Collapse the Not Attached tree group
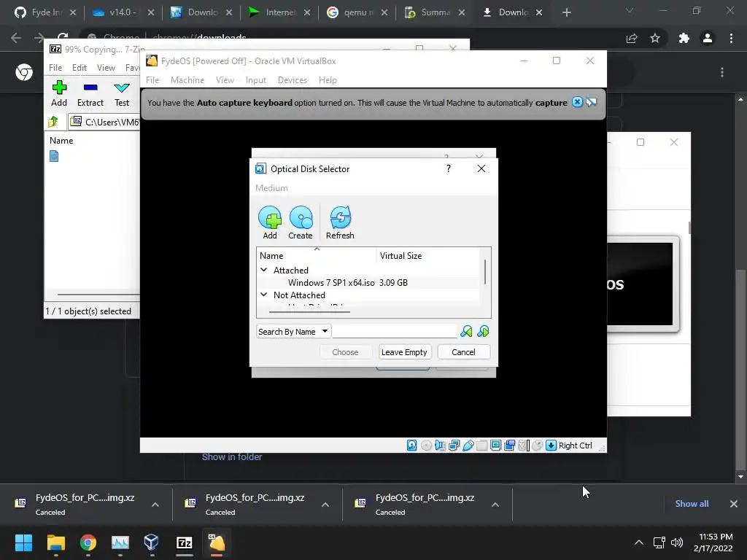The height and width of the screenshot is (560, 747). click(264, 295)
